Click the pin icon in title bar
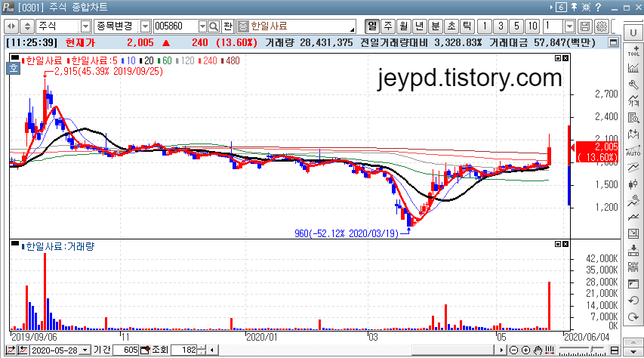 [574, 7]
